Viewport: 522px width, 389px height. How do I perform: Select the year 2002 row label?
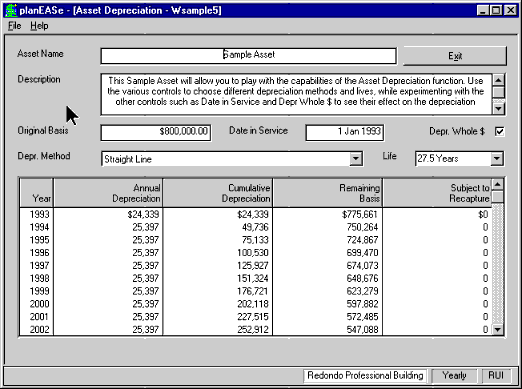(39, 329)
